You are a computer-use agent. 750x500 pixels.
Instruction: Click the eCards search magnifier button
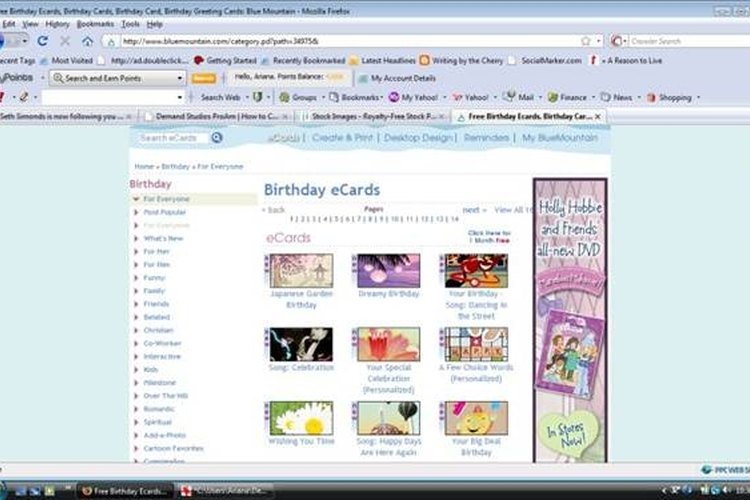point(217,138)
